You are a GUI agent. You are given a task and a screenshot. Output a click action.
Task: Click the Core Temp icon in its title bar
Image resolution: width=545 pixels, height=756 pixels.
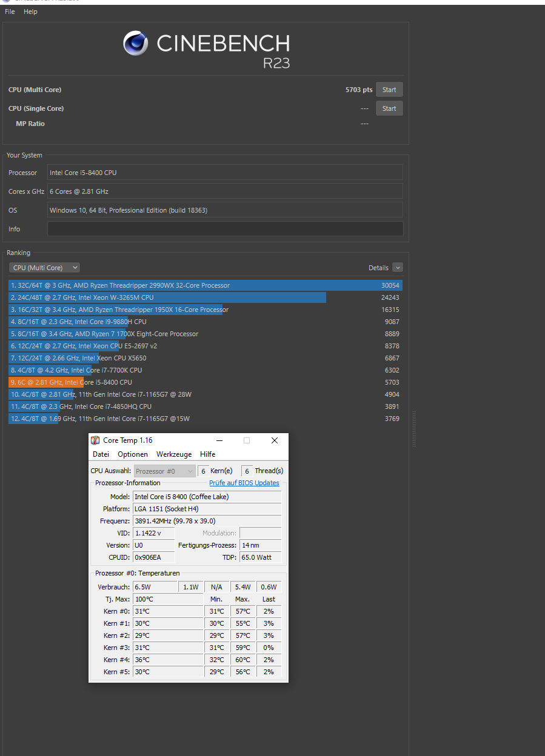95,440
